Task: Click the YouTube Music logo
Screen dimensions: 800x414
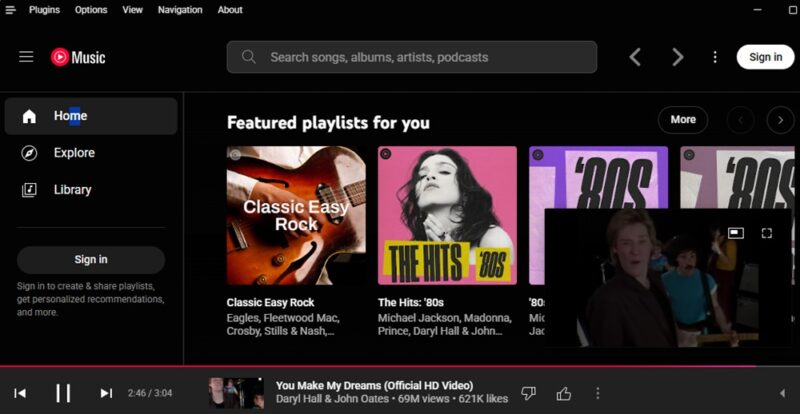Action: click(78, 57)
